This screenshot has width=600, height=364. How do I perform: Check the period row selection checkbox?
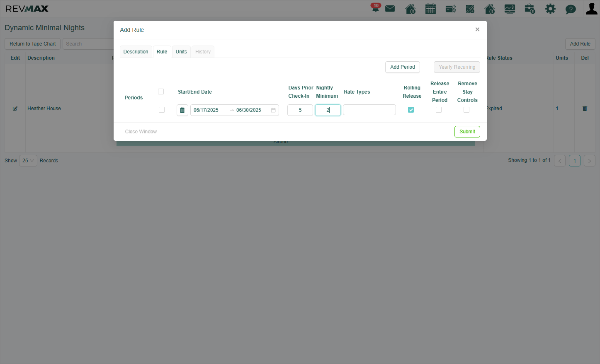click(x=162, y=110)
